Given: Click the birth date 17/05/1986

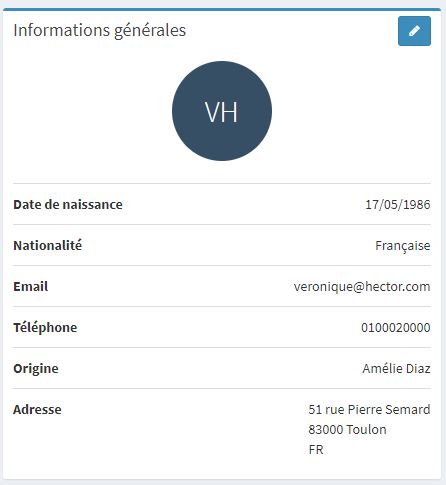Looking at the screenshot, I should [x=398, y=205].
